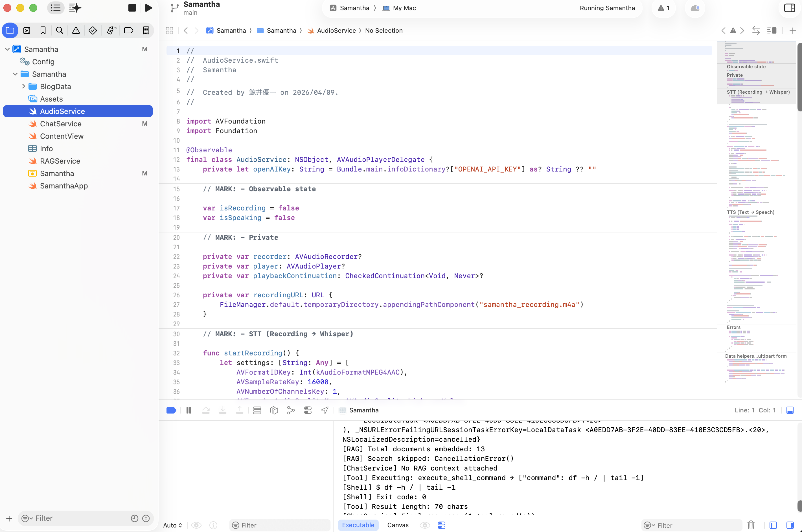Switch to the Canvas tab
This screenshot has width=802, height=532.
(x=397, y=525)
